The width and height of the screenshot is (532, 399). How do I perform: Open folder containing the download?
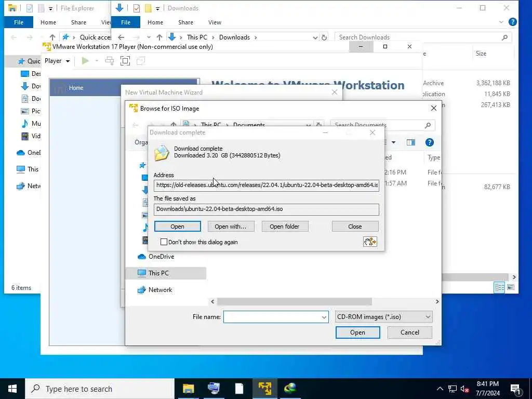(x=285, y=227)
